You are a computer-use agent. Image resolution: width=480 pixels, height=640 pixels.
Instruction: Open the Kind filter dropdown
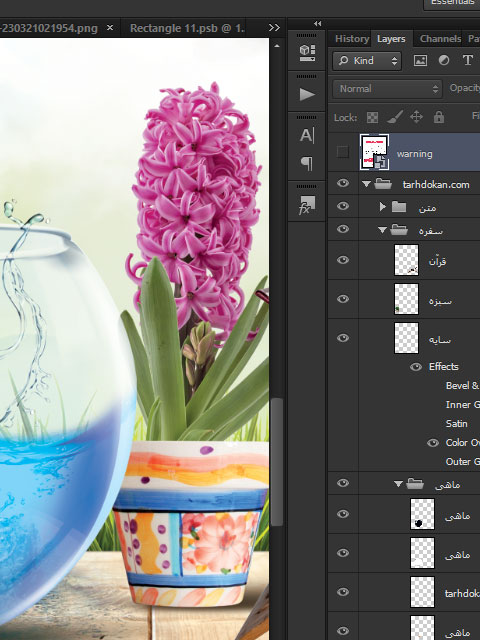pyautogui.click(x=367, y=60)
